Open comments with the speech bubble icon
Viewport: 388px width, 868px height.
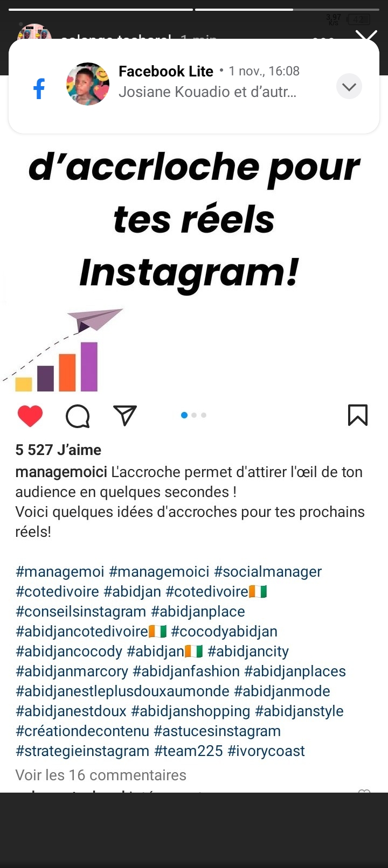pyautogui.click(x=78, y=416)
